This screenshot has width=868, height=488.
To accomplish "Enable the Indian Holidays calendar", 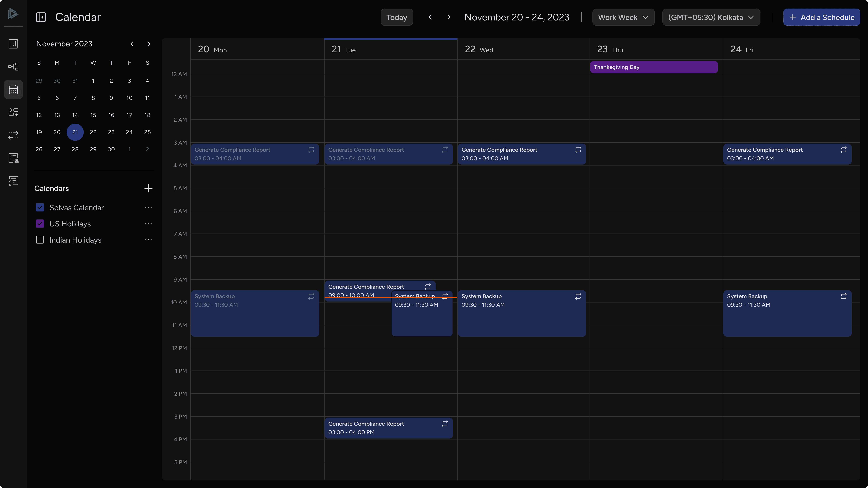I will click(40, 240).
